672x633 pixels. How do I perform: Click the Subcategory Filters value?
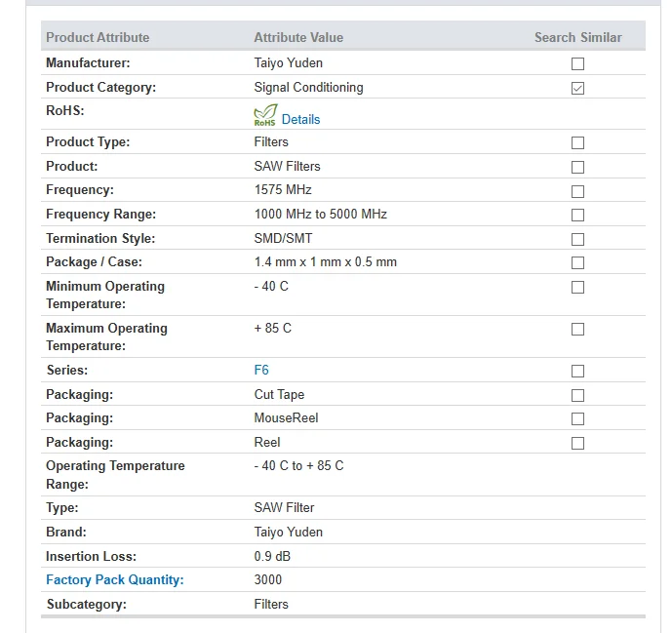pos(271,605)
